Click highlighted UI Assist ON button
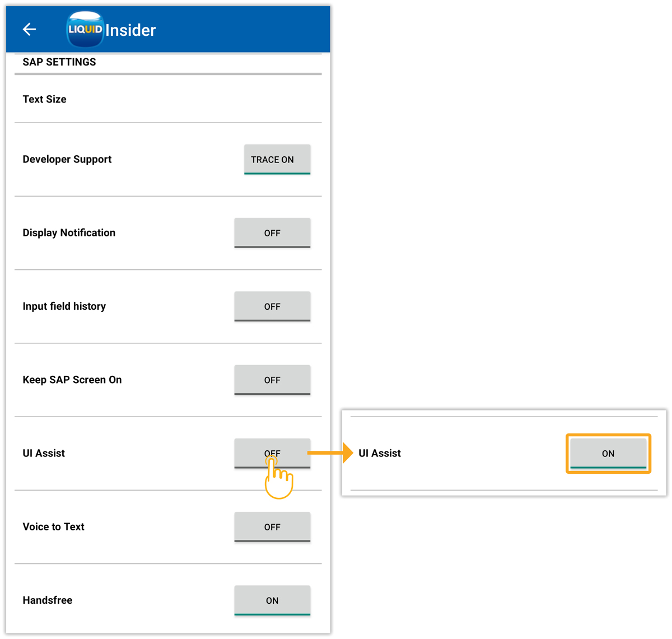This screenshot has height=639, width=672. (608, 454)
